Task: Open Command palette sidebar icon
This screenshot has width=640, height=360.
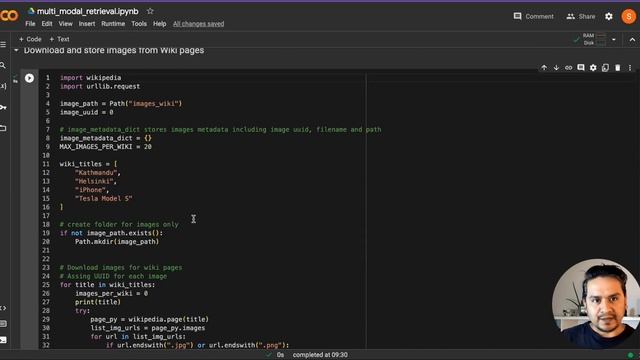Action: point(3,324)
